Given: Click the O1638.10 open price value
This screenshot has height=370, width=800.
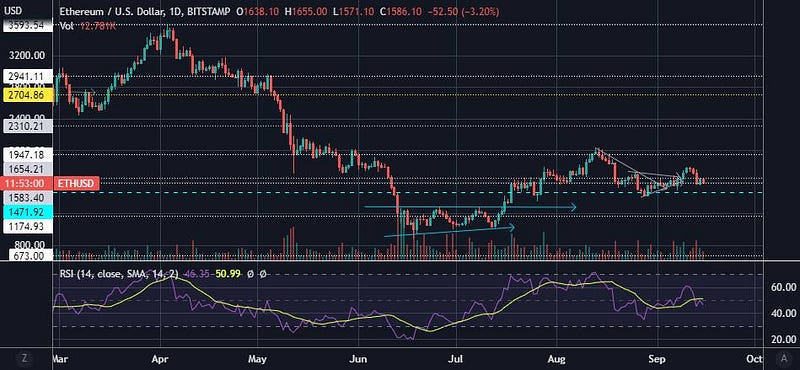Looking at the screenshot, I should pos(258,11).
